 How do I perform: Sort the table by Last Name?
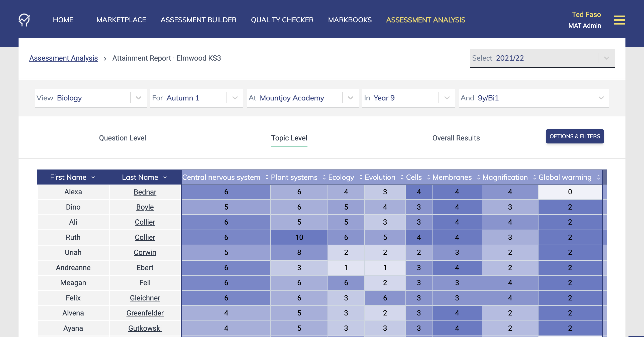pos(165,178)
